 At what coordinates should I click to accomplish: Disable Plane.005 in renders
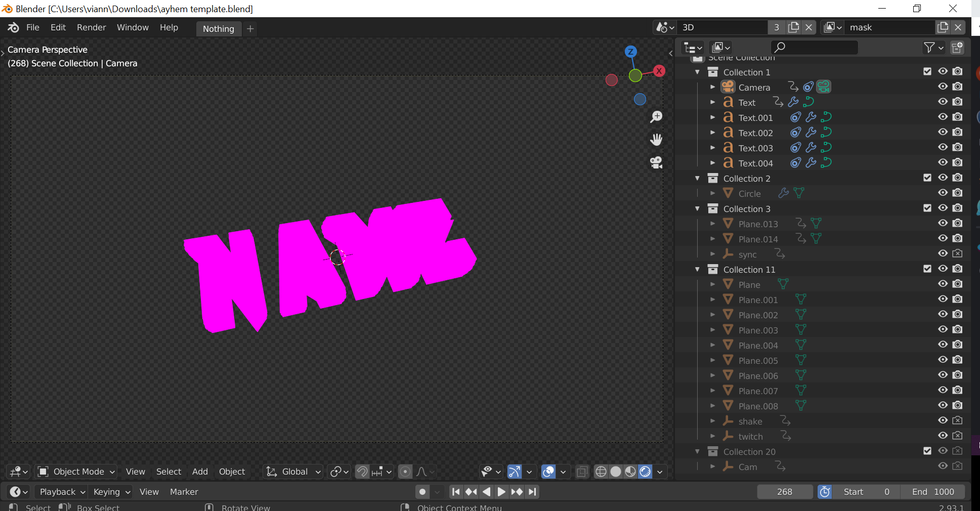(957, 360)
